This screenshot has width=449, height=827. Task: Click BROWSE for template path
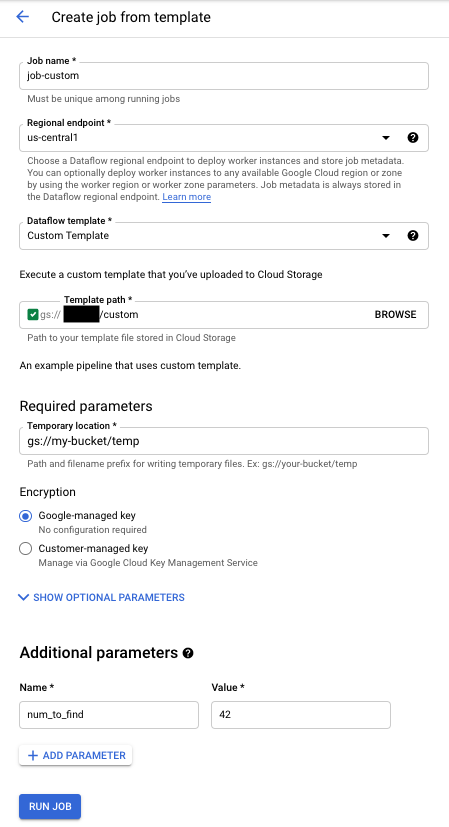[x=396, y=314]
